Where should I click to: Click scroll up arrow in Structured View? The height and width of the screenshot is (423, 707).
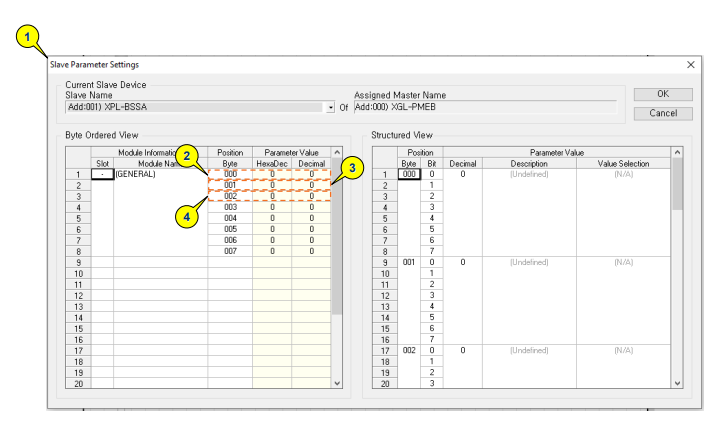point(678,152)
